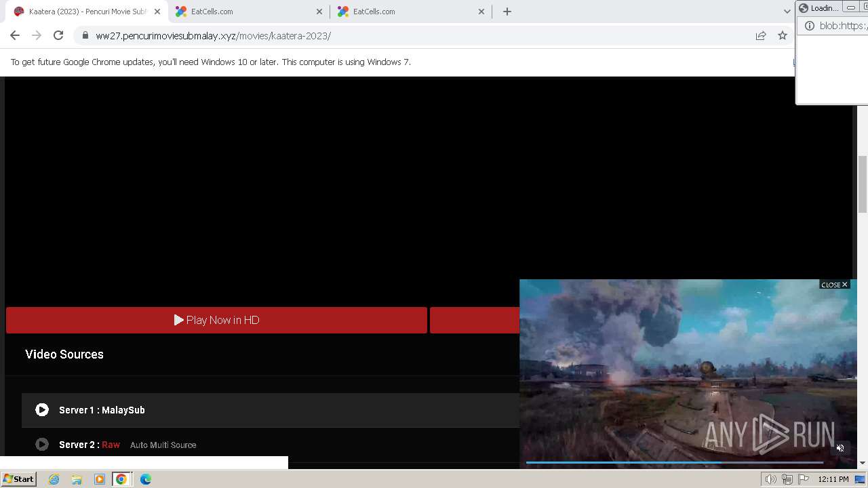Share this page icon in address bar
The image size is (868, 488).
[761, 35]
